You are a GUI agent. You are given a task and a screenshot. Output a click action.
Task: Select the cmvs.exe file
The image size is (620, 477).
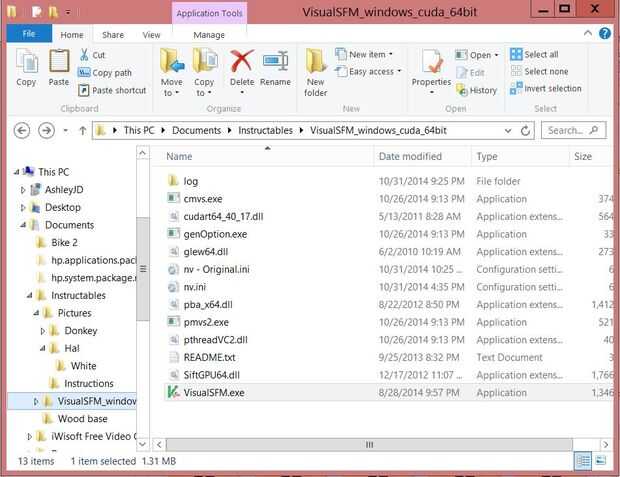(203, 199)
